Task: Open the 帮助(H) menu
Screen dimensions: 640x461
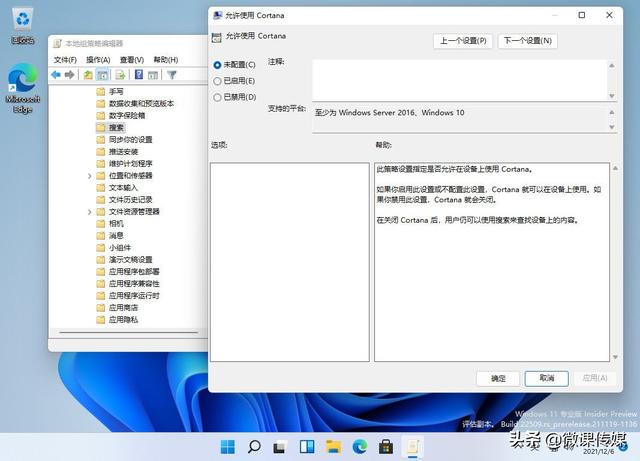Action: (x=166, y=60)
